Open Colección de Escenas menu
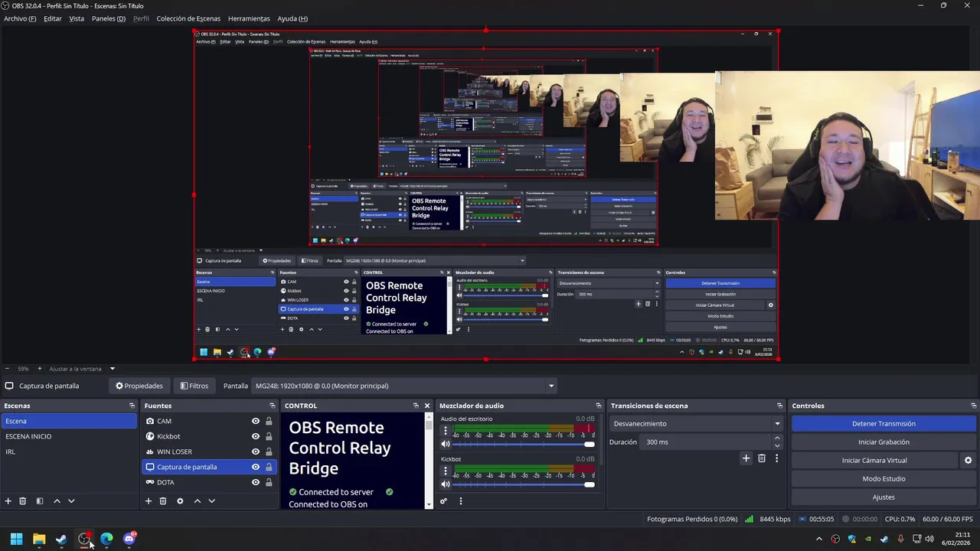 tap(188, 18)
